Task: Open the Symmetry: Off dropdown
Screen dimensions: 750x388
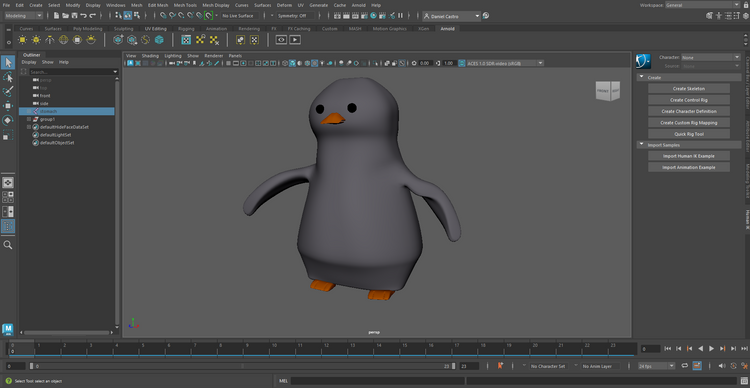Action: pyautogui.click(x=296, y=16)
